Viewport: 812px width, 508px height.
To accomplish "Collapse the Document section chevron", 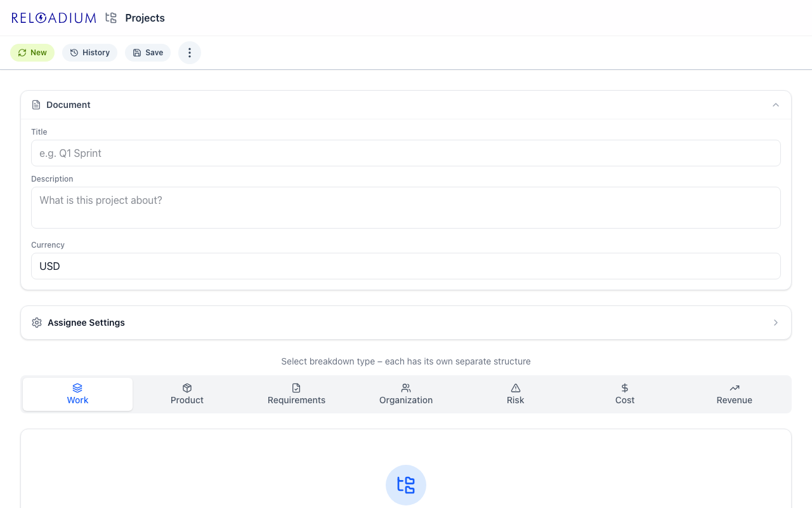I will (775, 105).
